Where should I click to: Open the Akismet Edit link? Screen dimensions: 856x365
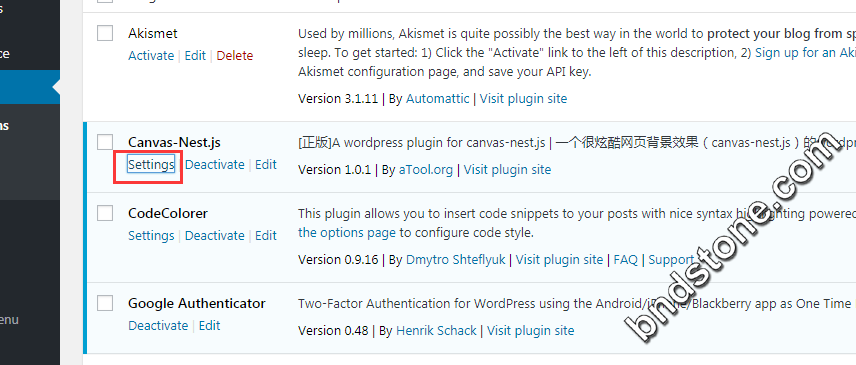point(195,56)
